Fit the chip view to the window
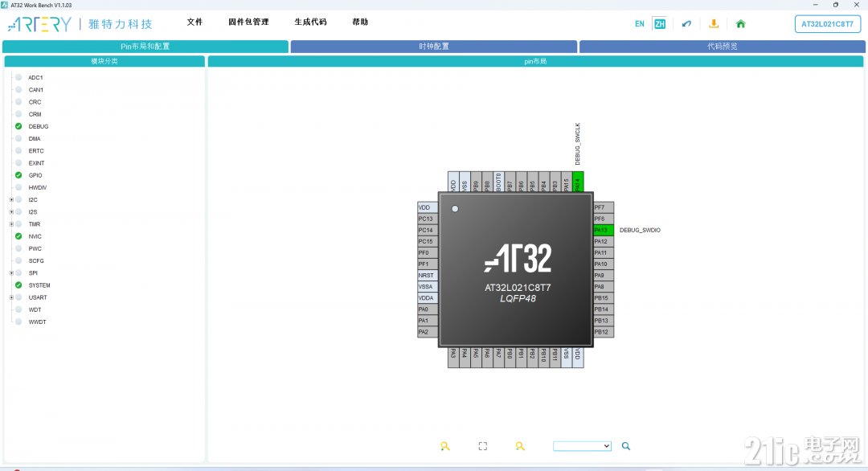Viewport: 868px width, 471px height. (x=483, y=446)
